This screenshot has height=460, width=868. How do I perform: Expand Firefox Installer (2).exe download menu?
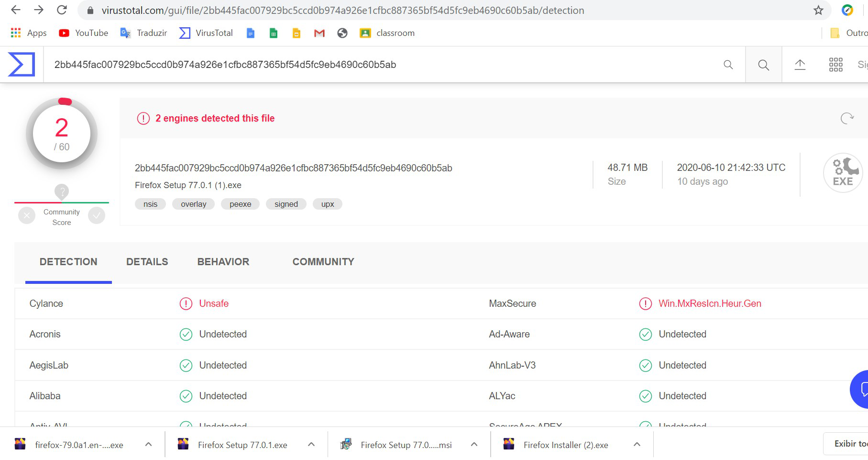(x=637, y=445)
